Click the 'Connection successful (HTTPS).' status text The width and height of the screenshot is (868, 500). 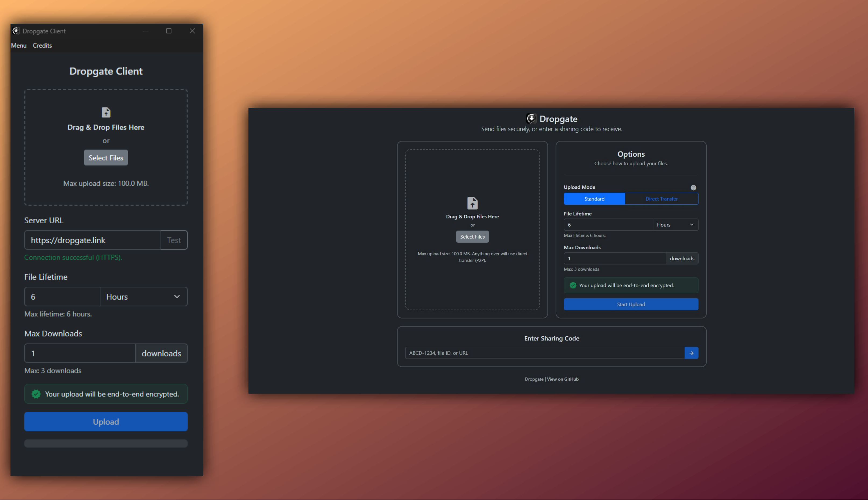pyautogui.click(x=73, y=257)
